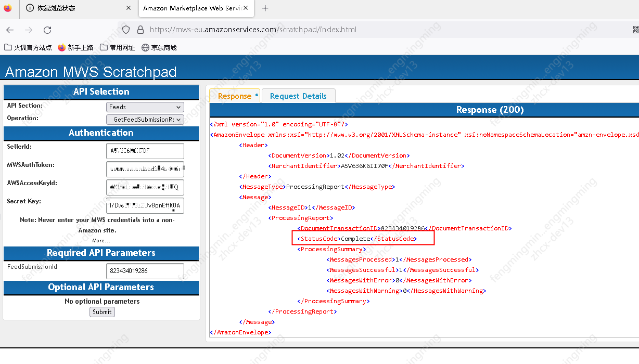Open the 新手上路 bookmark

(75, 47)
